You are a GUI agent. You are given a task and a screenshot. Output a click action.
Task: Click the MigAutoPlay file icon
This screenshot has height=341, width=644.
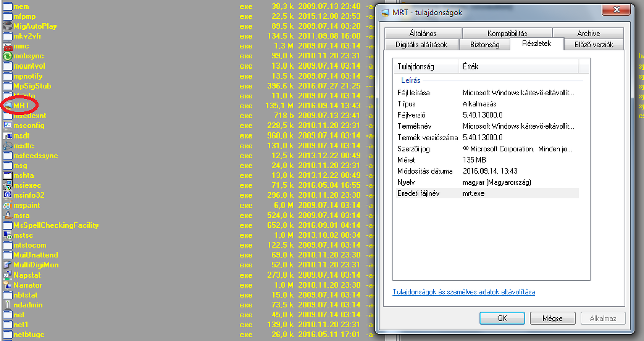[x=7, y=26]
